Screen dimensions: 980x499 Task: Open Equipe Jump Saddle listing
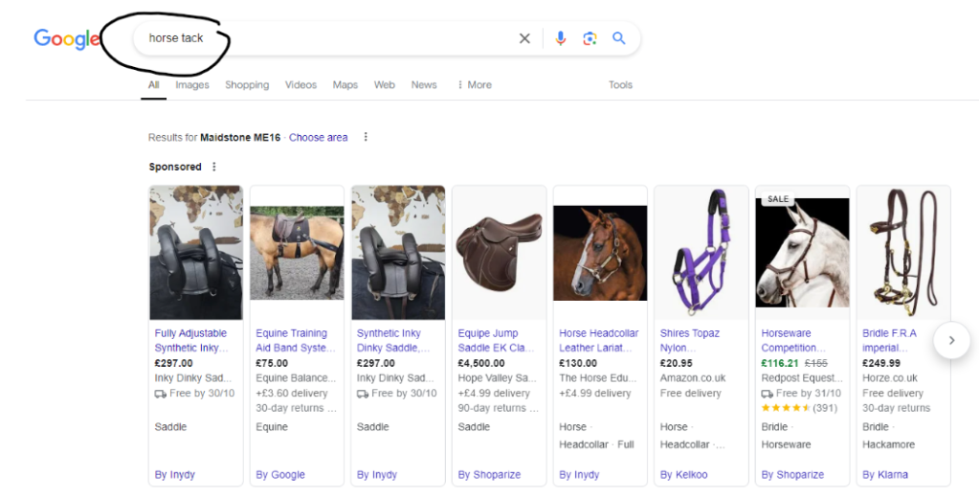pos(496,340)
